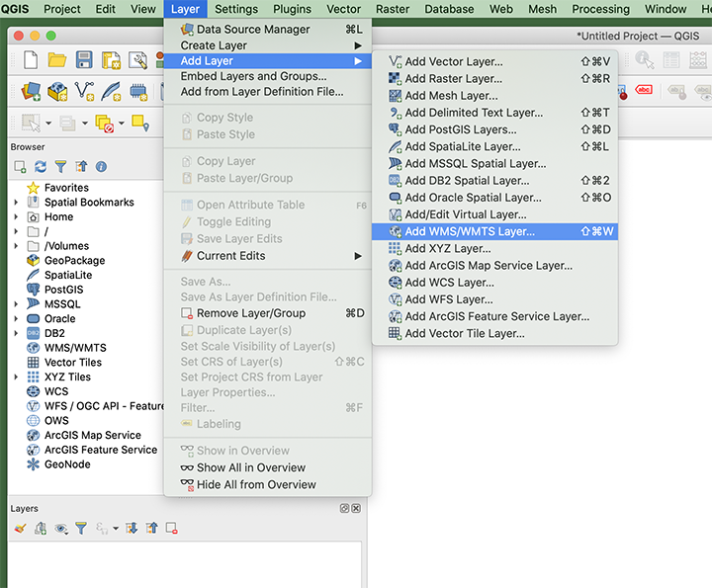Close the Layers panel
Viewport: 712px width, 588px height.
356,508
